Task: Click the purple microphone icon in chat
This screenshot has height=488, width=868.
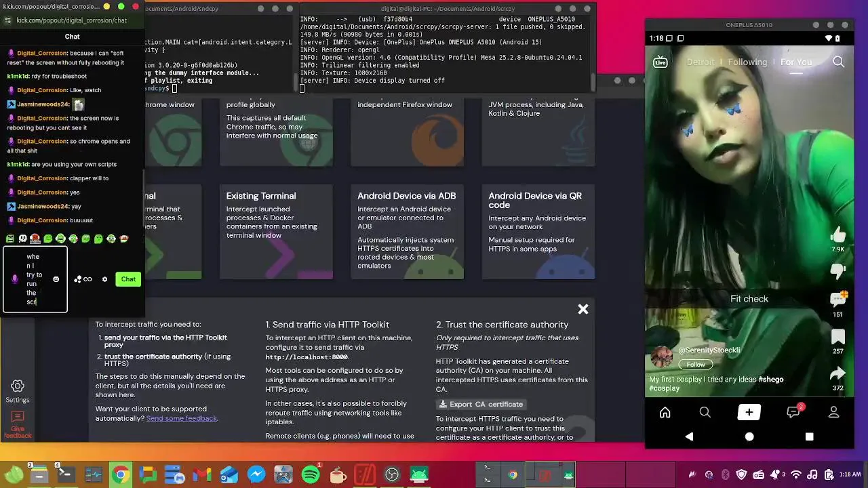Action: (x=15, y=279)
